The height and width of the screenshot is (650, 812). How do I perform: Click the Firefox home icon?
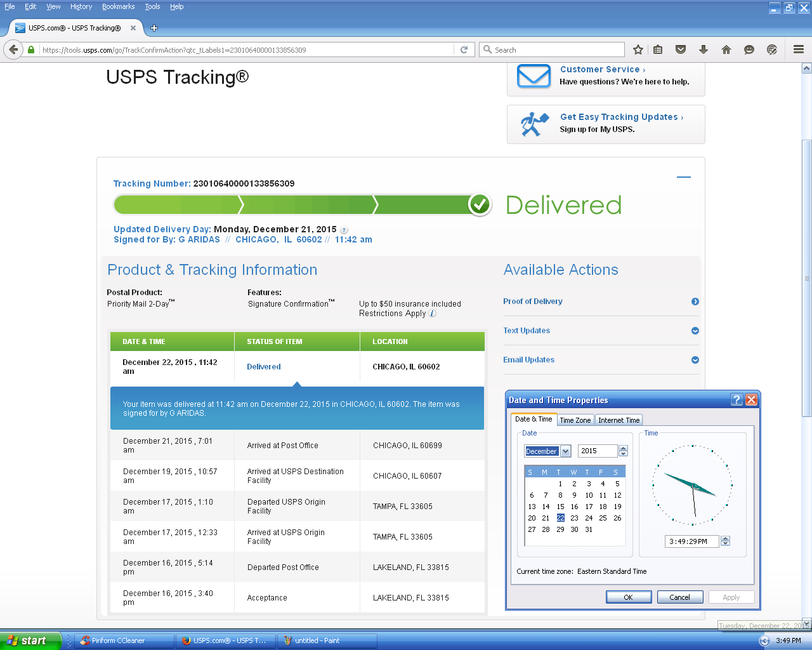coord(726,50)
